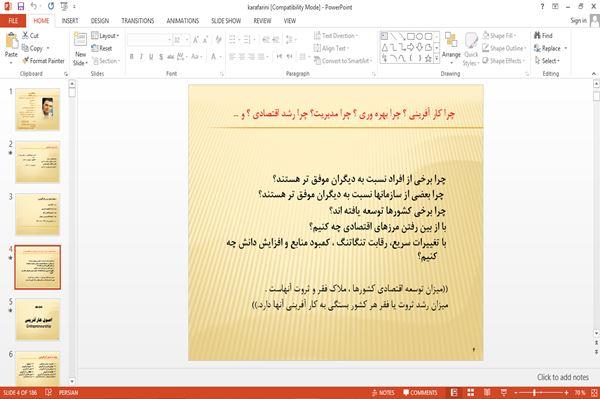Clear all formatting icon
The image size is (600, 399).
click(218, 40)
